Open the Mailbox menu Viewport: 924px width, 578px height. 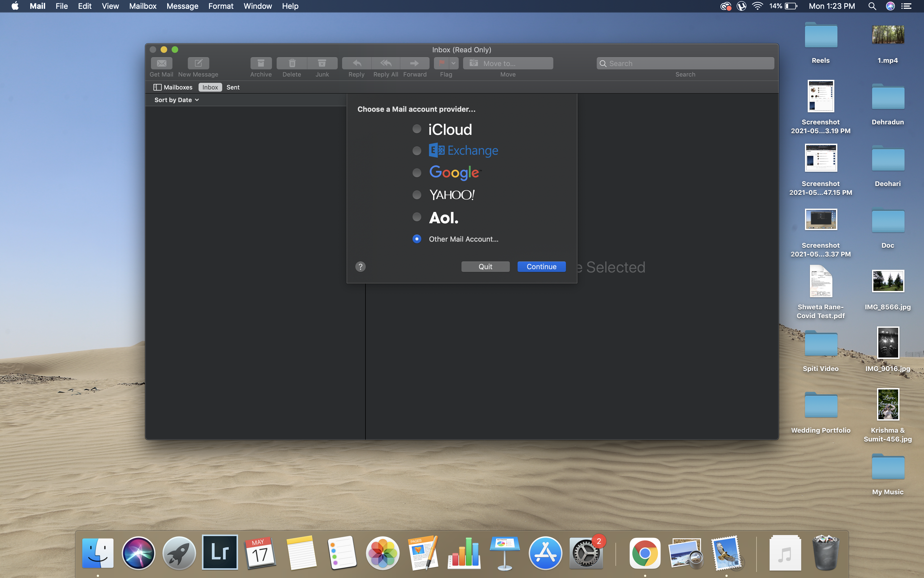143,6
